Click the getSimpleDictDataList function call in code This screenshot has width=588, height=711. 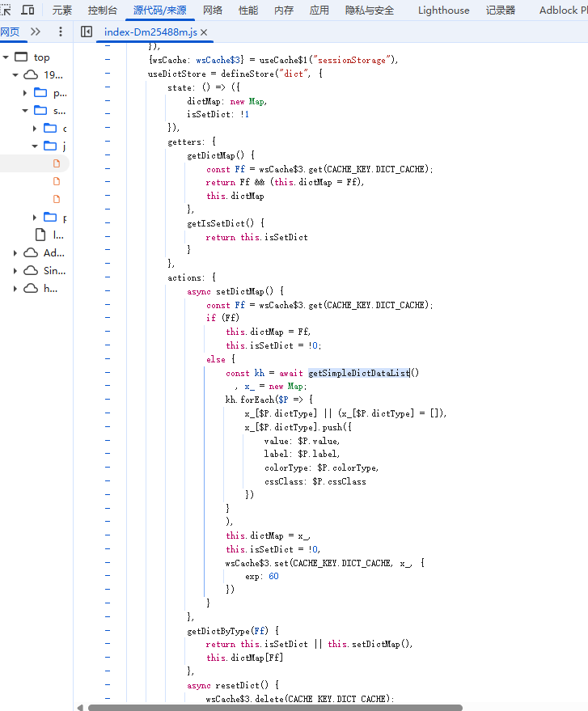[x=359, y=373]
